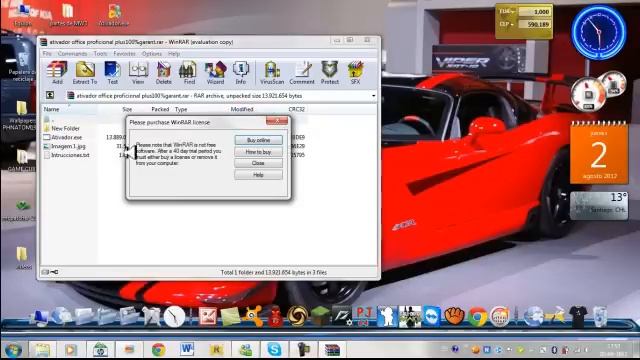
Task: Sort by the CRC32 column header
Action: pyautogui.click(x=297, y=109)
